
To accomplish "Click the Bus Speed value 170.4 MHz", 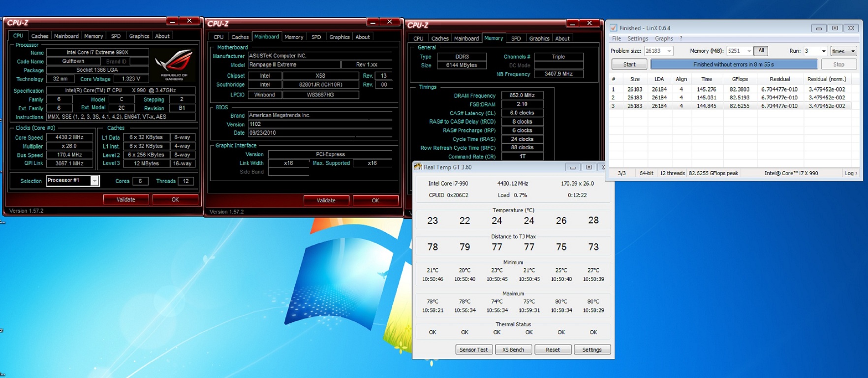I will click(x=69, y=155).
